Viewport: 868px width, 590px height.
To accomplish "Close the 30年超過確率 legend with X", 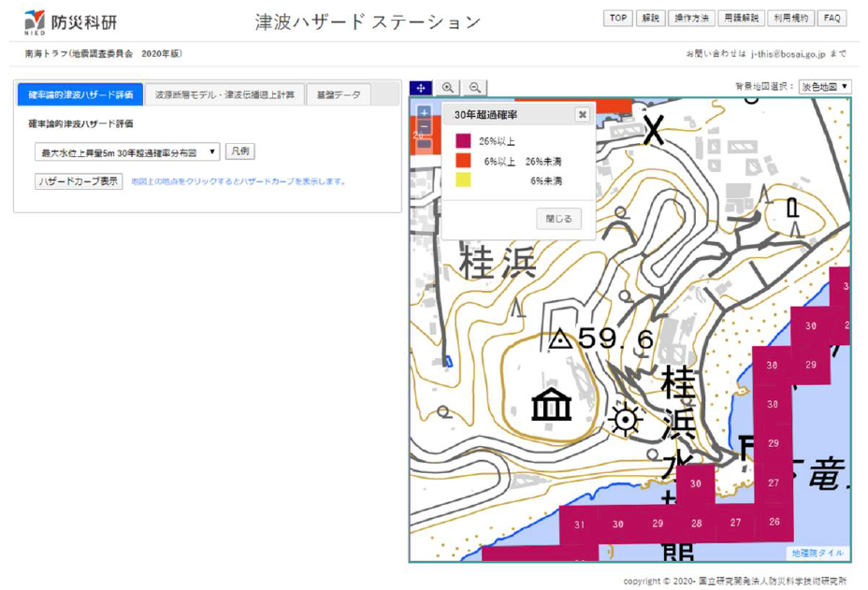I will pyautogui.click(x=582, y=115).
